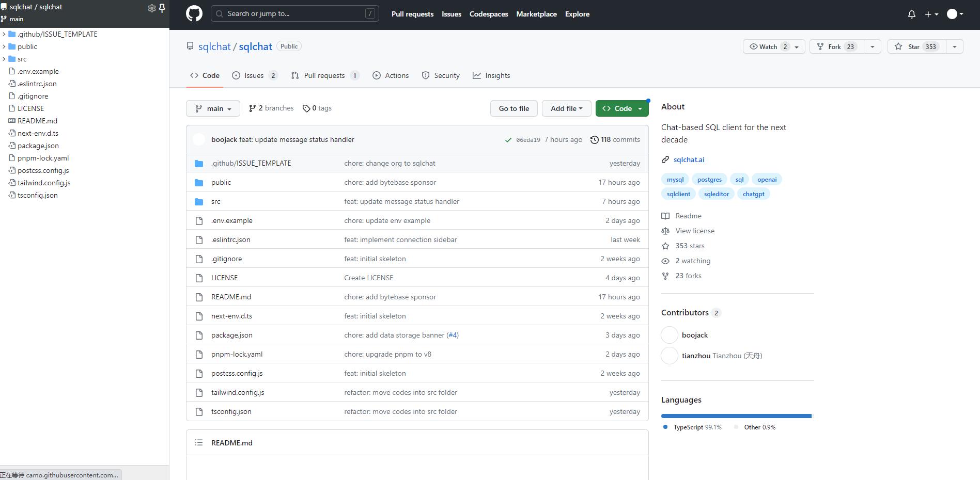The width and height of the screenshot is (980, 480).
Task: Open the notifications bell
Action: click(912, 14)
